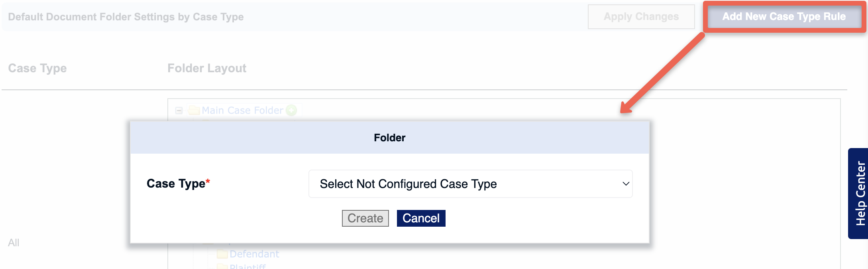Select the Plaintiff folder in the tree

tap(247, 266)
